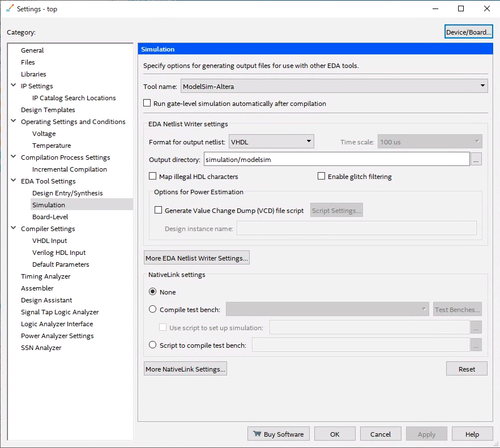Choose Script to compile test bench
Image resolution: width=500 pixels, height=448 pixels.
(151, 344)
